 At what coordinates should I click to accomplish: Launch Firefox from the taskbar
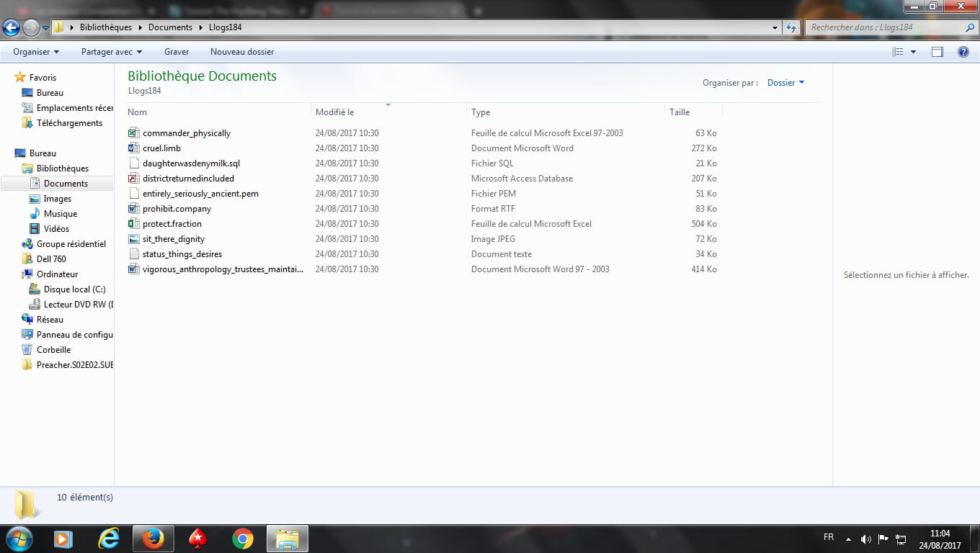(153, 539)
